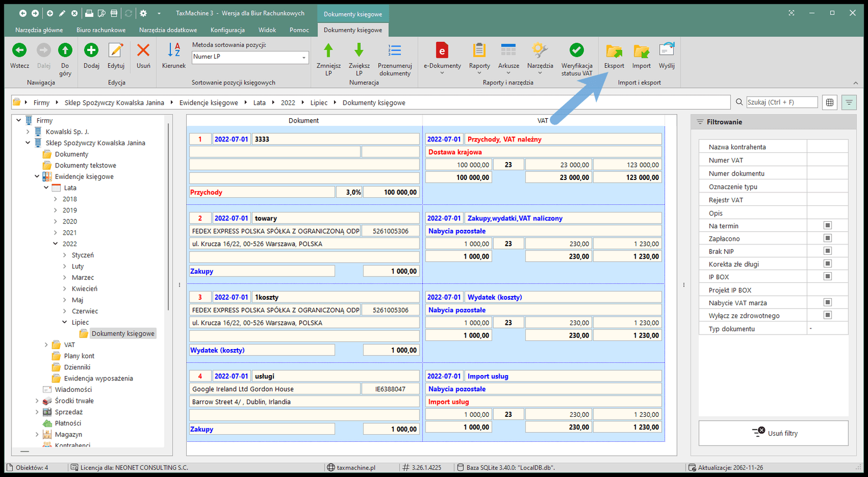Click the Eksport folder icon
Screen dimensions: 868x477
614,51
